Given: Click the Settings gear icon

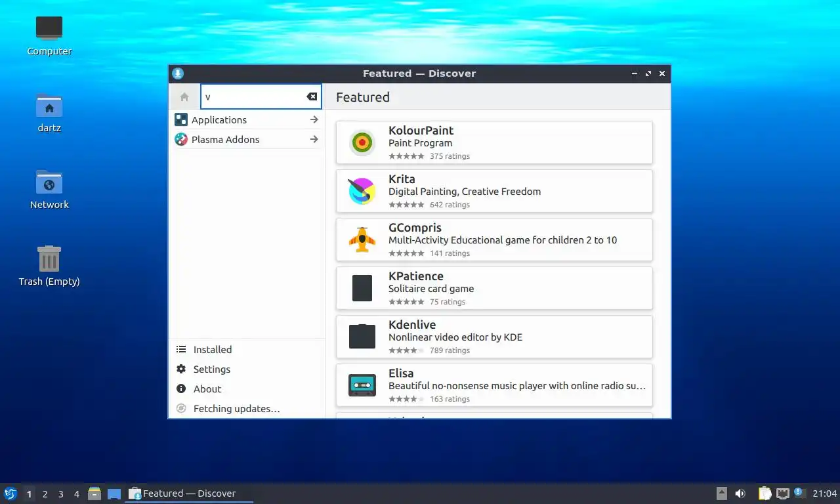Looking at the screenshot, I should pyautogui.click(x=181, y=369).
